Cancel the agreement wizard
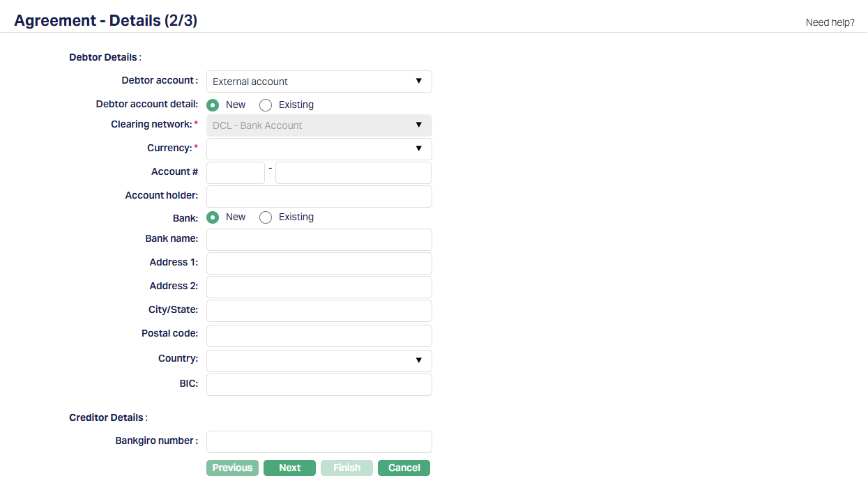This screenshot has height=492, width=868. pos(404,468)
